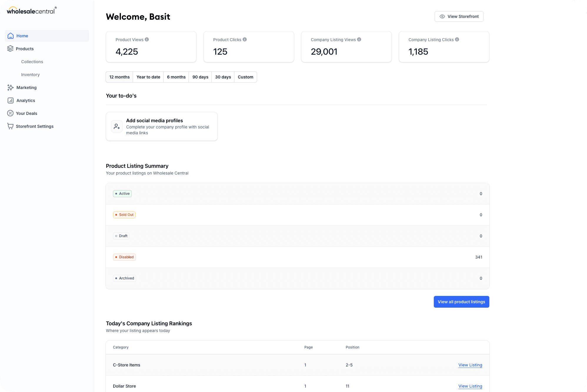The width and height of the screenshot is (587, 392).
Task: Select the 12 months time range
Action: (x=119, y=77)
